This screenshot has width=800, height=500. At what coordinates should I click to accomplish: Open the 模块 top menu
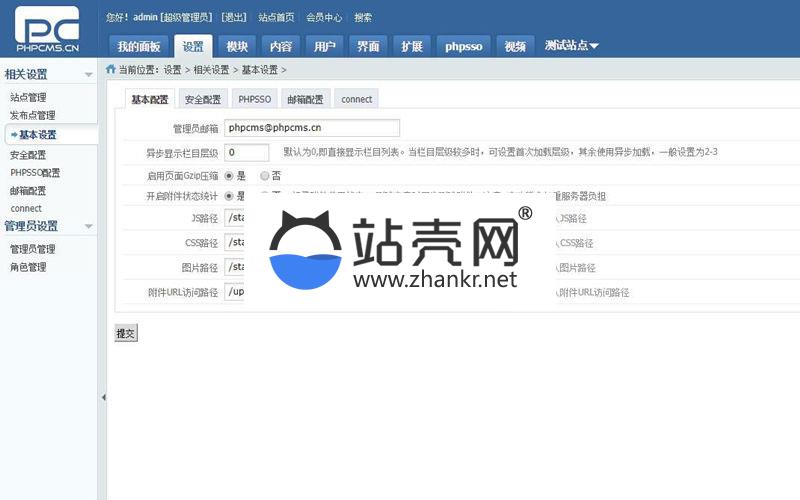237,47
